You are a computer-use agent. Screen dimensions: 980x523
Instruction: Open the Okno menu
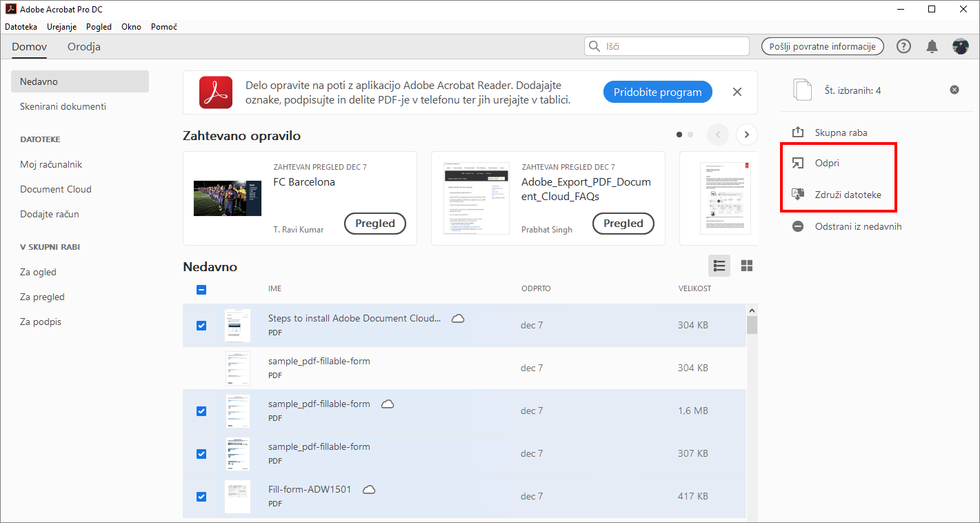131,27
